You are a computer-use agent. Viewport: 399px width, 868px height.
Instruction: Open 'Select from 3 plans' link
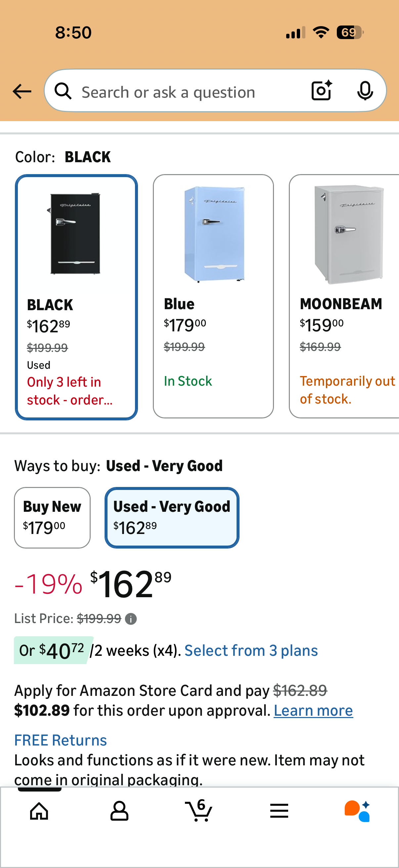251,651
